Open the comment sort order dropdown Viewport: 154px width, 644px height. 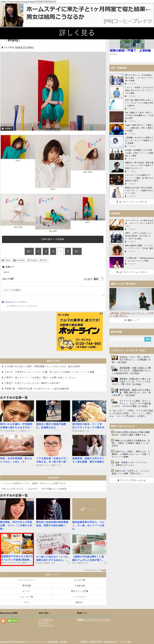tap(98, 279)
